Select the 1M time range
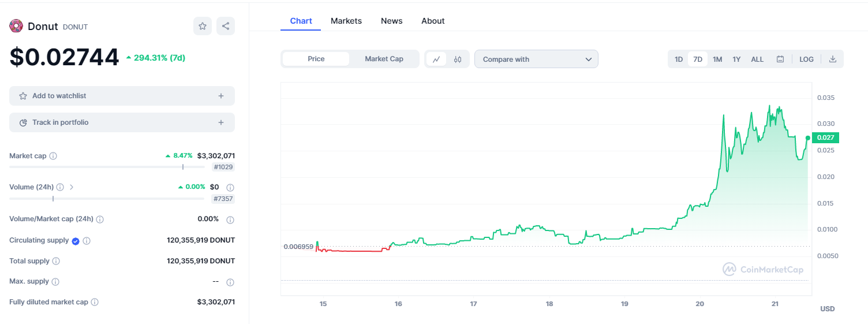Image resolution: width=868 pixels, height=324 pixels. click(717, 59)
